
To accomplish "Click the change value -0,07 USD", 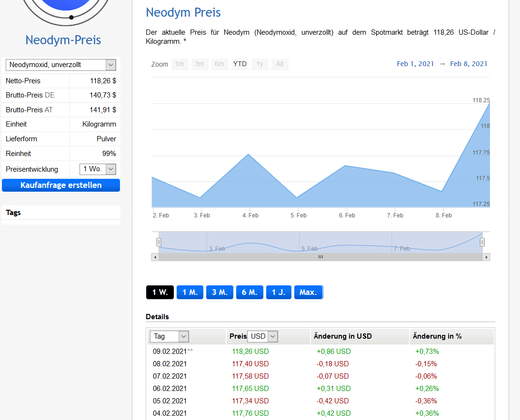I will pos(333,376).
